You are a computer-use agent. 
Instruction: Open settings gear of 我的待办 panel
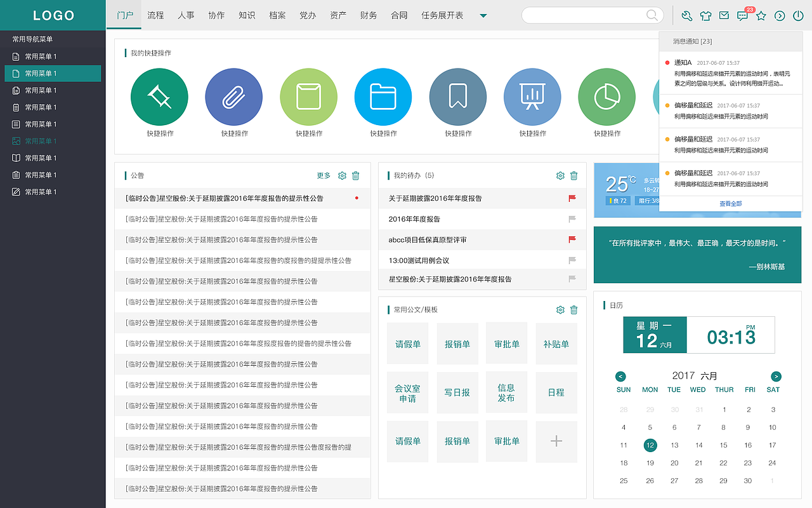tap(560, 176)
